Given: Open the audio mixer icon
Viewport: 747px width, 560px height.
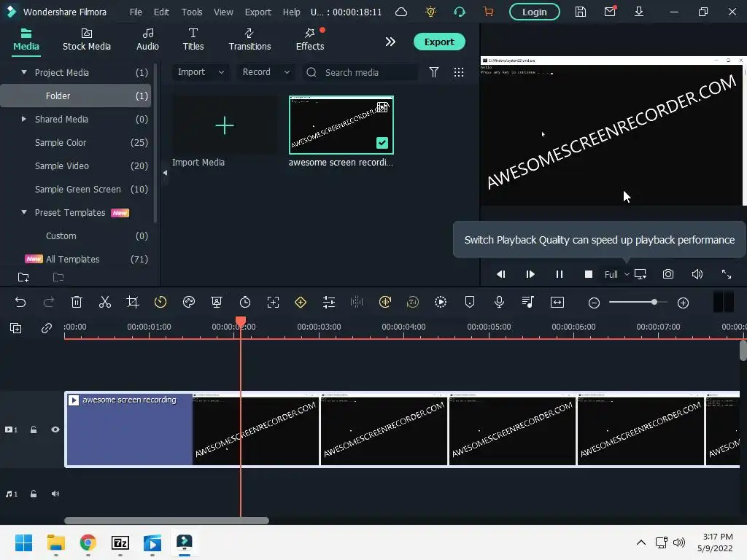Looking at the screenshot, I should (528, 302).
